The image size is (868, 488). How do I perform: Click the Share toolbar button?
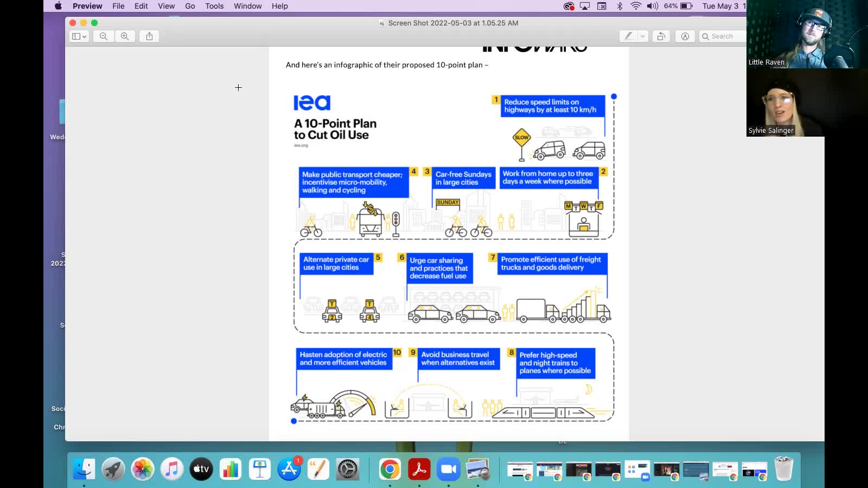(x=149, y=36)
